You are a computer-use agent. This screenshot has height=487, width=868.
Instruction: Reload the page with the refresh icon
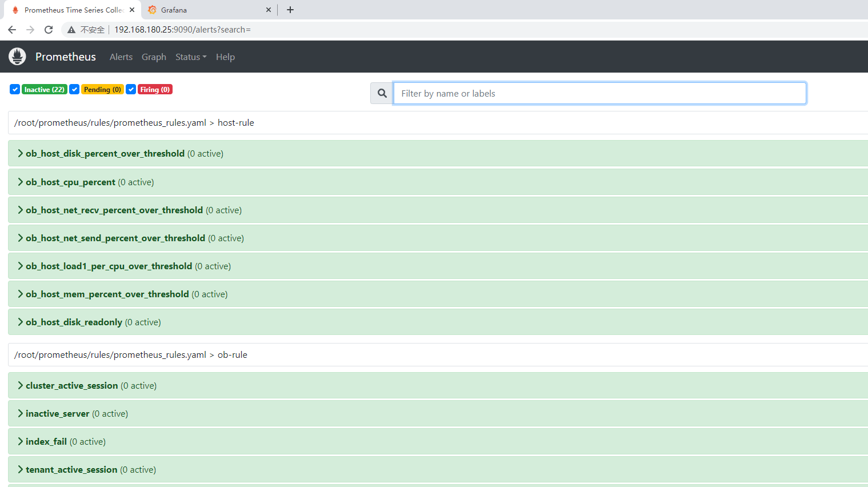tap(49, 30)
